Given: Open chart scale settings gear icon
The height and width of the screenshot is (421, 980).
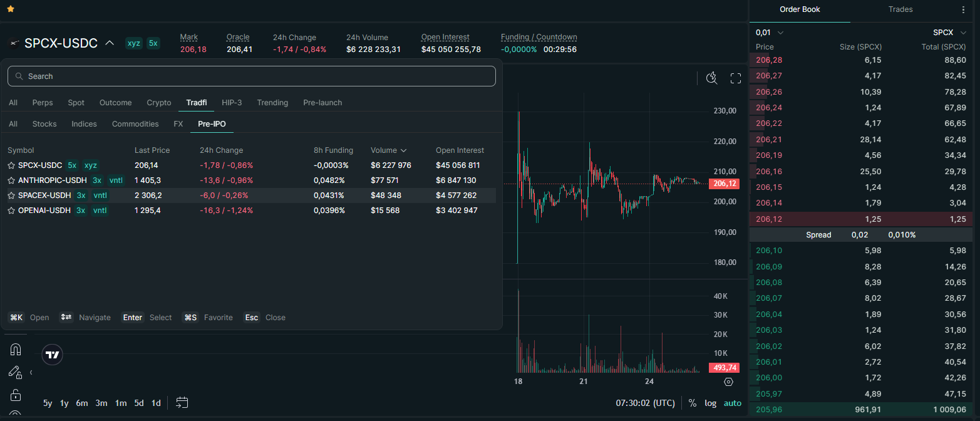Looking at the screenshot, I should coord(728,382).
